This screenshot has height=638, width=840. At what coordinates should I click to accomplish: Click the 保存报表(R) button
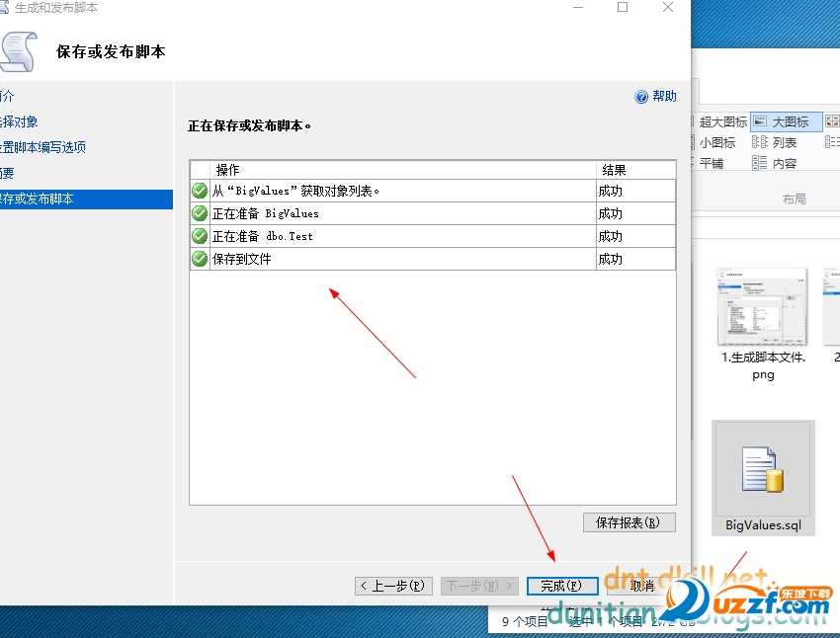tap(629, 522)
